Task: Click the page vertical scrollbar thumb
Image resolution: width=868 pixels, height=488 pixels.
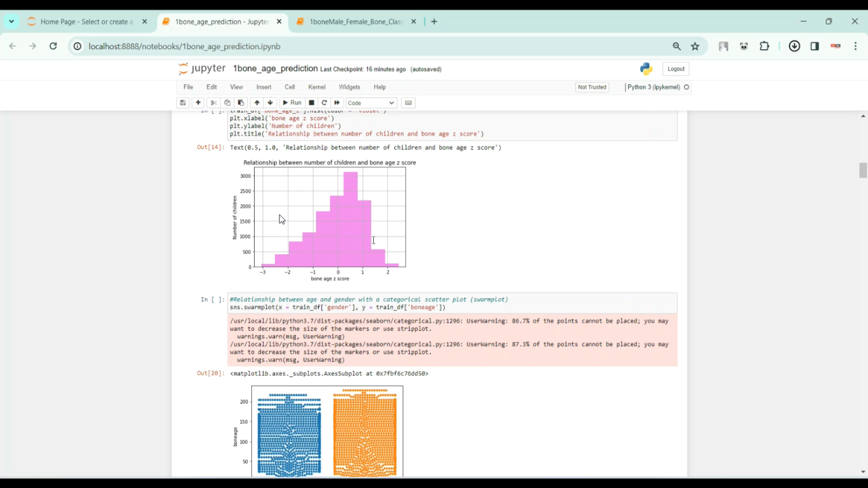Action: [x=863, y=170]
